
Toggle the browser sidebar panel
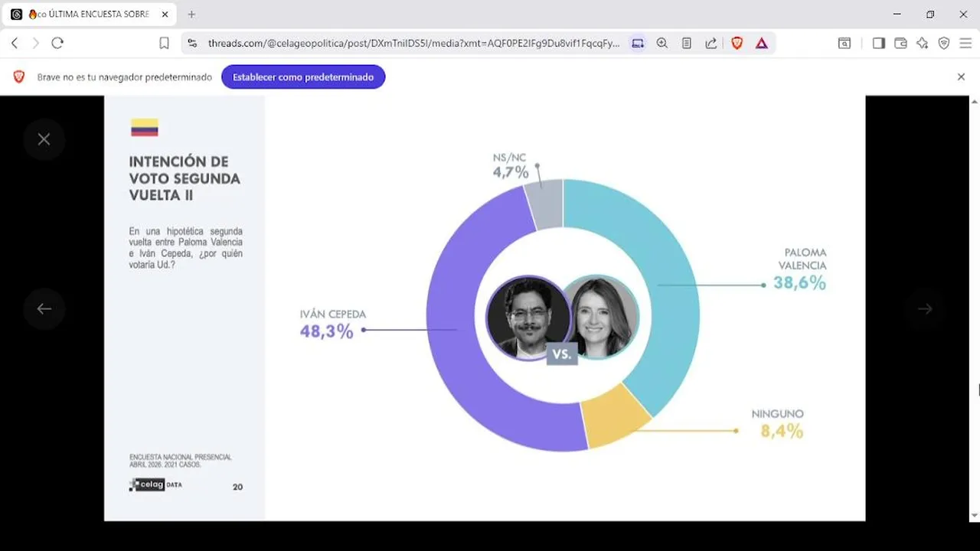click(879, 44)
